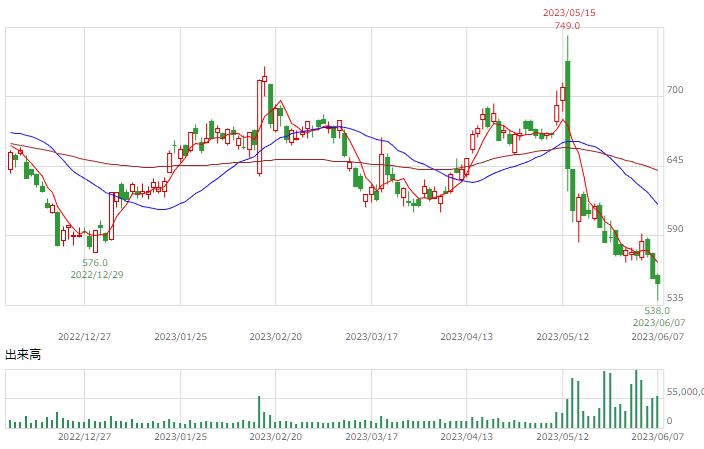Viewport: 704px width, 449px height.
Task: Click the 535 price axis label
Action: pos(675,298)
